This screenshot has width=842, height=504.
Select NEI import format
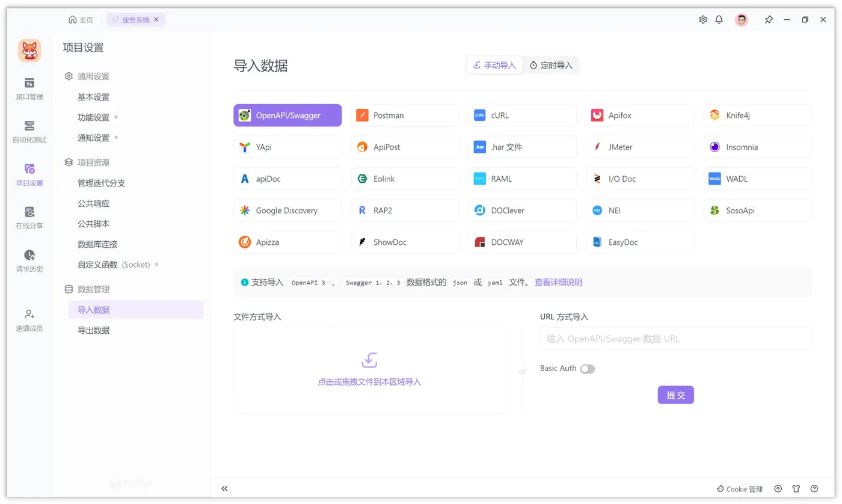point(640,211)
